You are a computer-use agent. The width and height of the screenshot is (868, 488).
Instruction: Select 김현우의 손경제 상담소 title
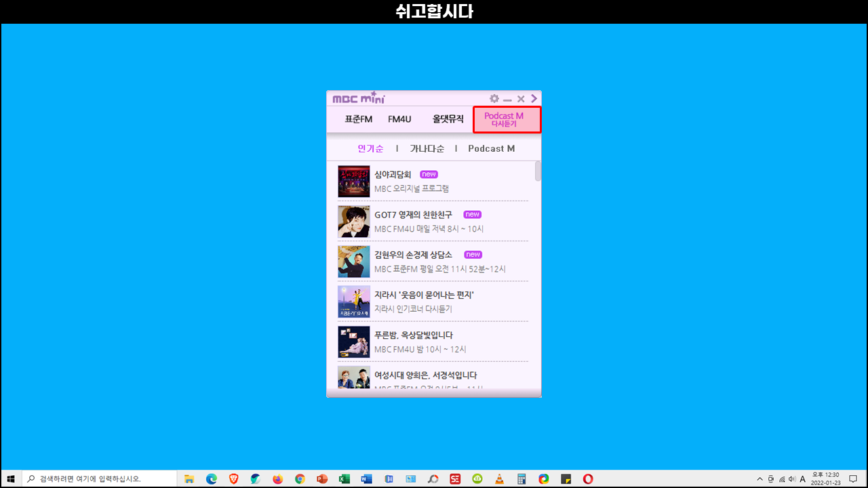tap(413, 255)
